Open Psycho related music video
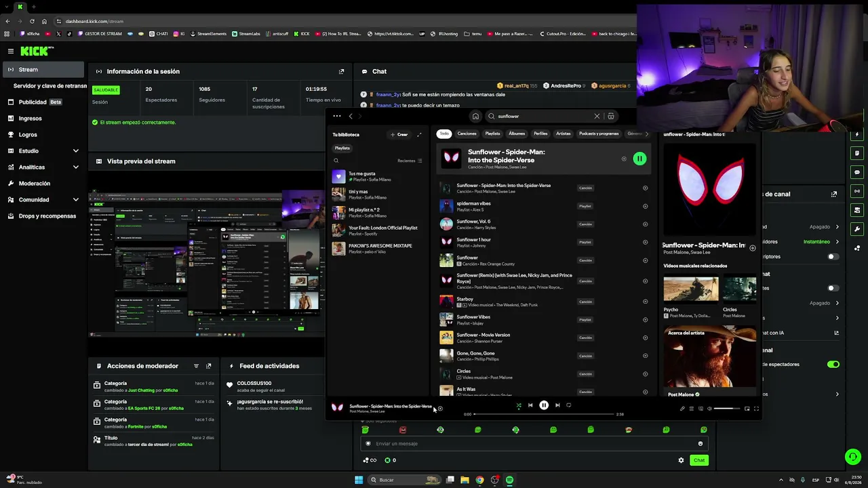Screen dimensions: 868x488 tap(690, 298)
